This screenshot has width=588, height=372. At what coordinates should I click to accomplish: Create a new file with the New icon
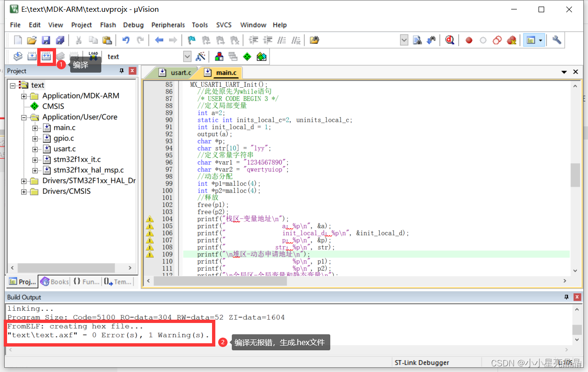[x=18, y=41]
